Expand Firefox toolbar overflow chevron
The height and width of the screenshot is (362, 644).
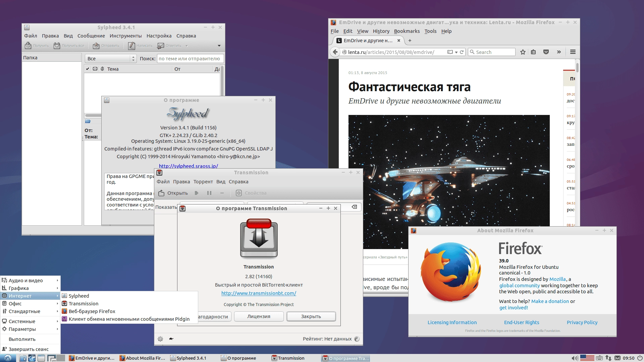click(x=559, y=52)
